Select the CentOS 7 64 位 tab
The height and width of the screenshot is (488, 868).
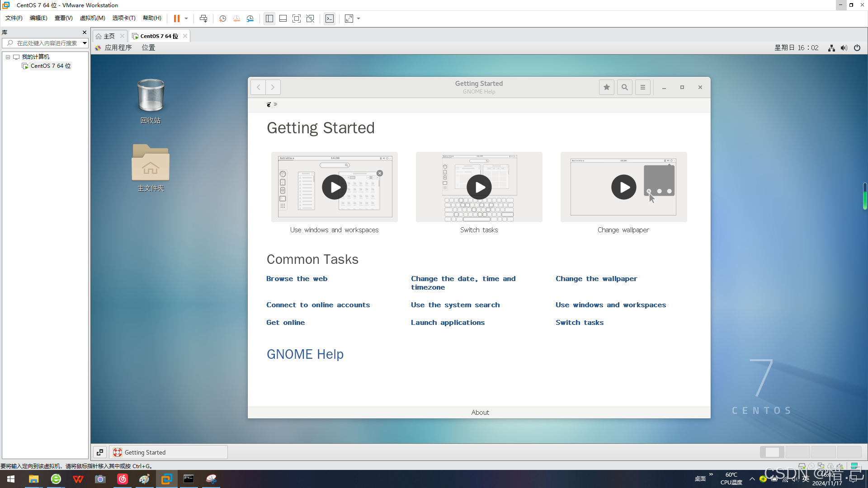[159, 36]
